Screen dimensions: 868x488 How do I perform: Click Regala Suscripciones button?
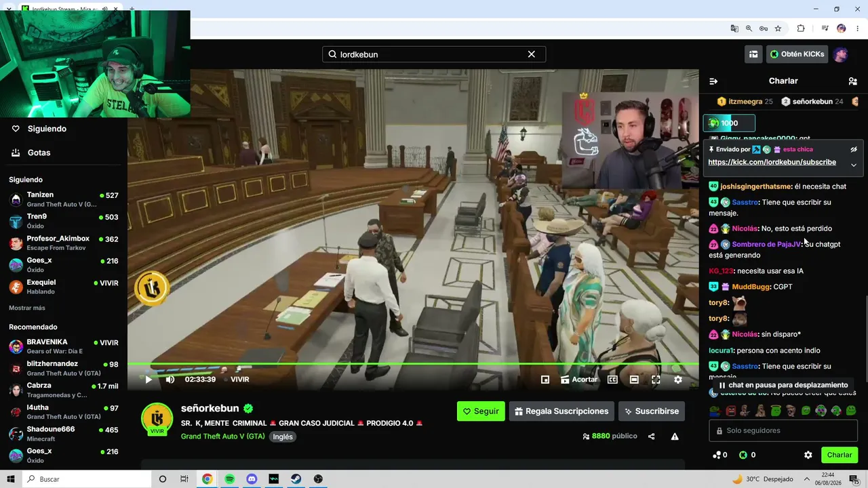(561, 411)
